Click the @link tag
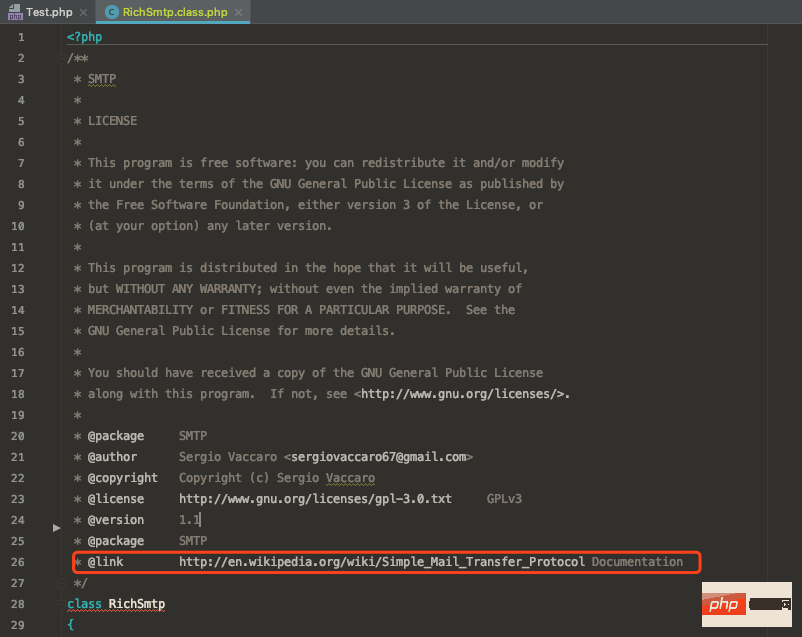 click(105, 562)
